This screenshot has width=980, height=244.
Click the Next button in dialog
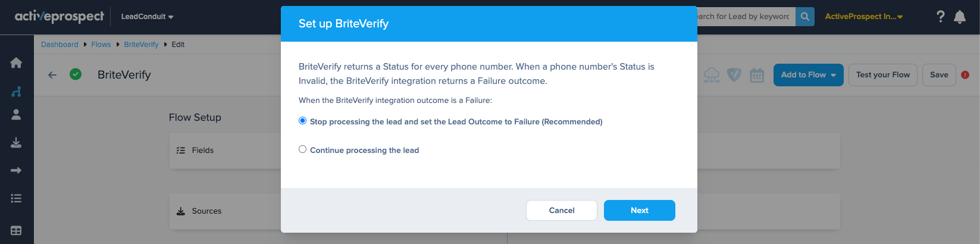(640, 211)
